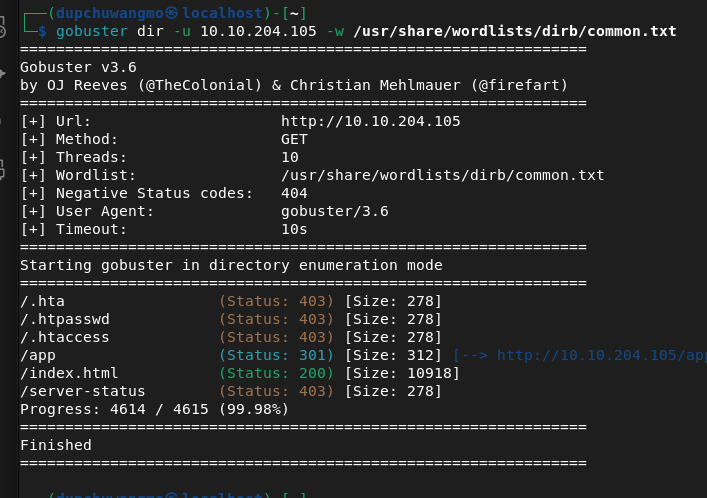Click the /.hta result path
This screenshot has height=498, width=707.
[42, 301]
